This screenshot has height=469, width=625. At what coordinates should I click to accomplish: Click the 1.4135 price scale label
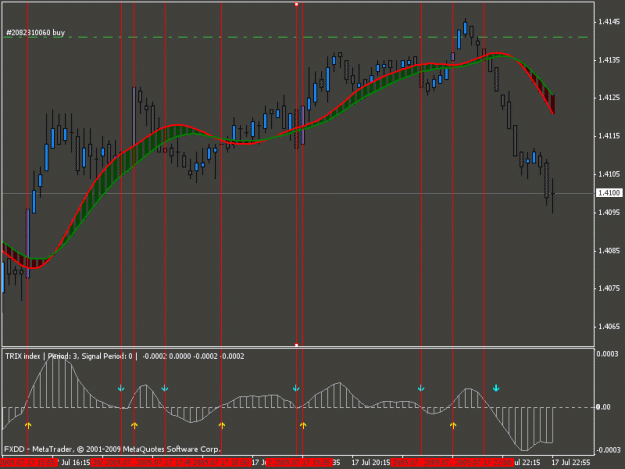pos(609,60)
